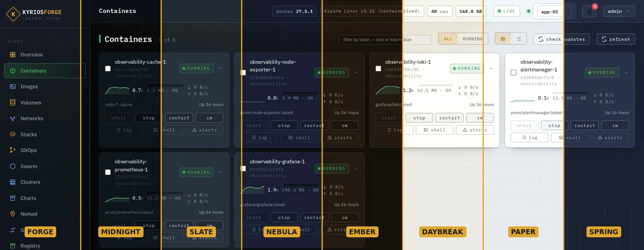
Task: Show only RUNNING containers tab
Action: (x=472, y=39)
